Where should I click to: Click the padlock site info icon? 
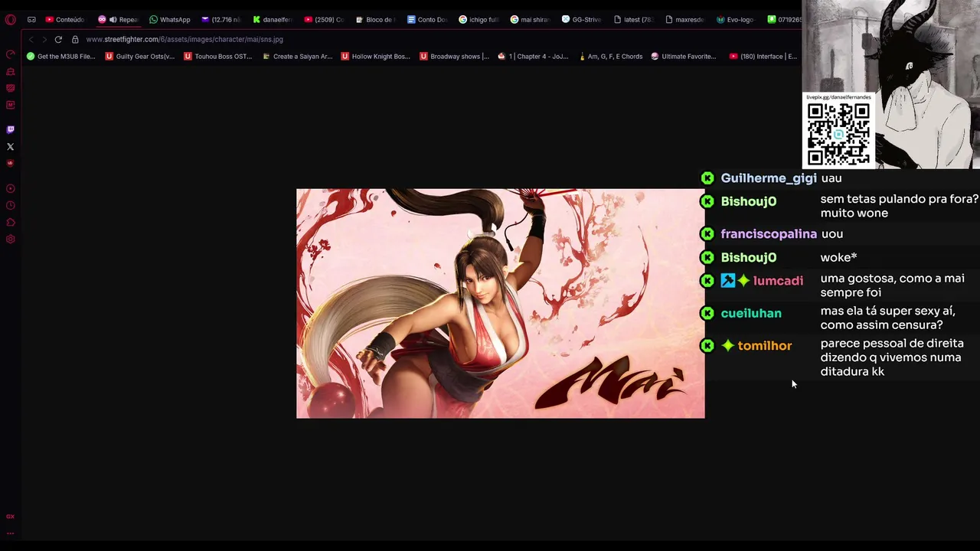click(75, 39)
